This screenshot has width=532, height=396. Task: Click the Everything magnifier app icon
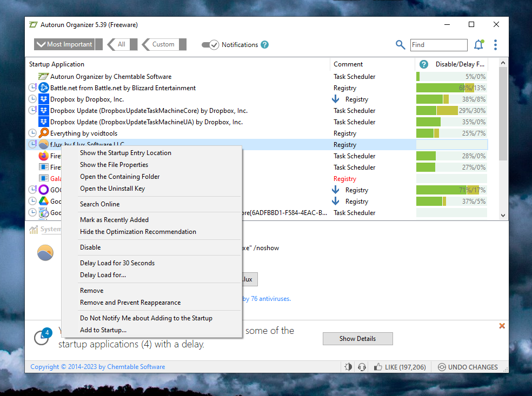pyautogui.click(x=43, y=133)
